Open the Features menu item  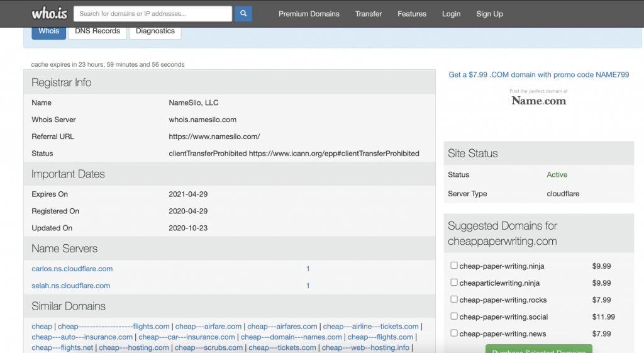coord(412,14)
